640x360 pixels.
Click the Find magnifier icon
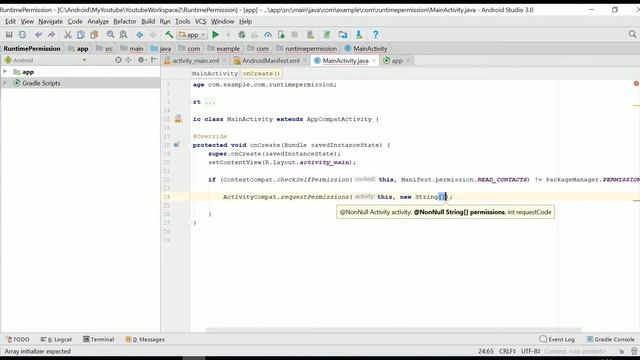click(110, 35)
